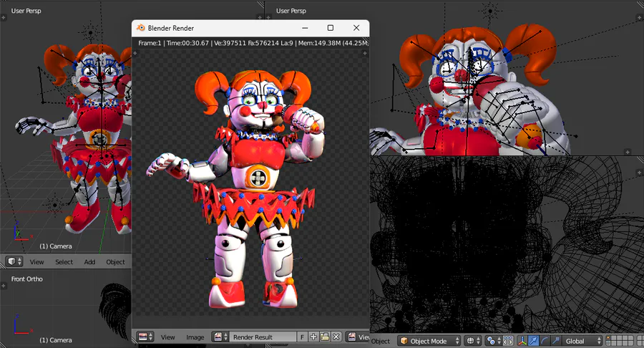Viewport: 644px width, 348px height.
Task: Browse images with the image datablock icon
Action: pyautogui.click(x=220, y=337)
